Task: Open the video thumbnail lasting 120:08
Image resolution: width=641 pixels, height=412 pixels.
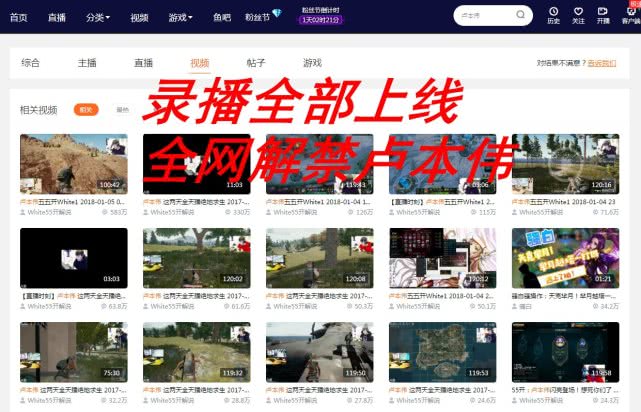Action: pyautogui.click(x=320, y=258)
